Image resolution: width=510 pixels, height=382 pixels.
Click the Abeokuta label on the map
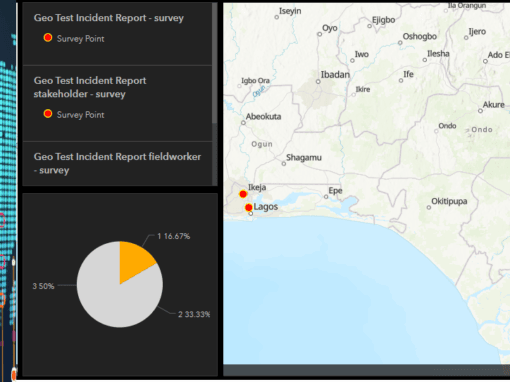[263, 117]
